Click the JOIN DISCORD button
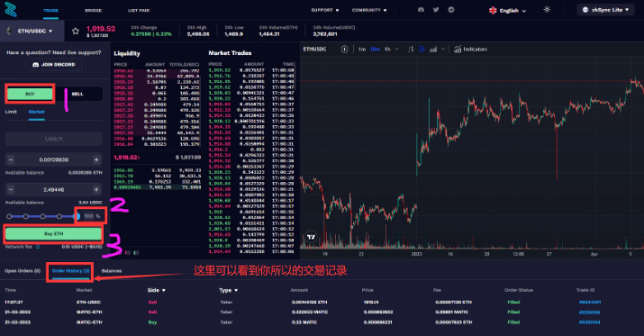Screen dimensions: 644x336 coord(54,65)
